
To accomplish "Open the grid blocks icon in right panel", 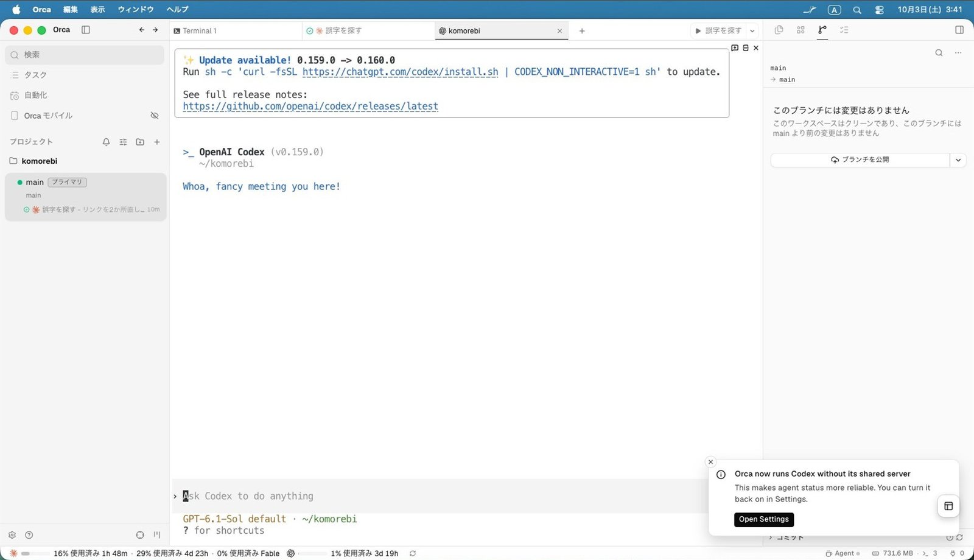I will (x=801, y=30).
